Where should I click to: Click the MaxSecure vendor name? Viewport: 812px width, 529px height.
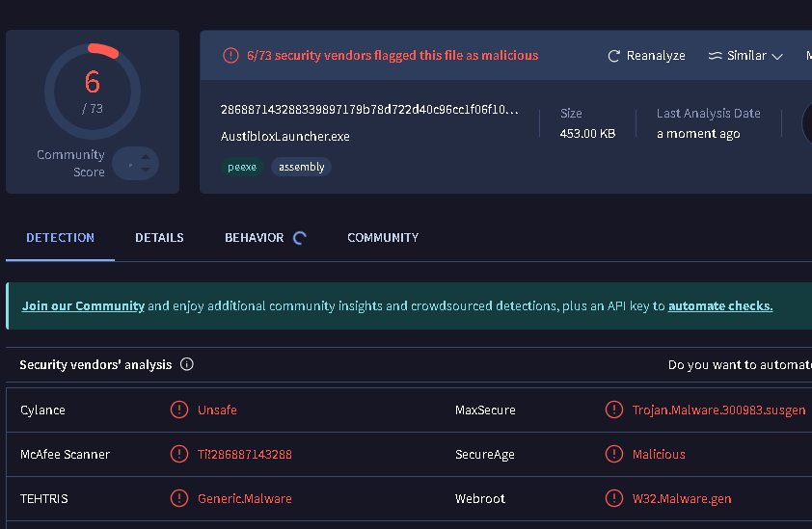485,410
